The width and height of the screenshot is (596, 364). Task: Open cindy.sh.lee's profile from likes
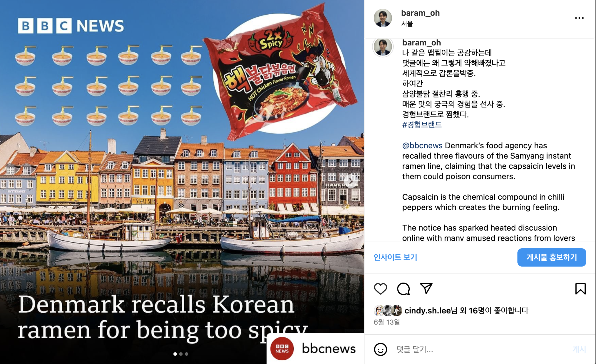(x=427, y=311)
